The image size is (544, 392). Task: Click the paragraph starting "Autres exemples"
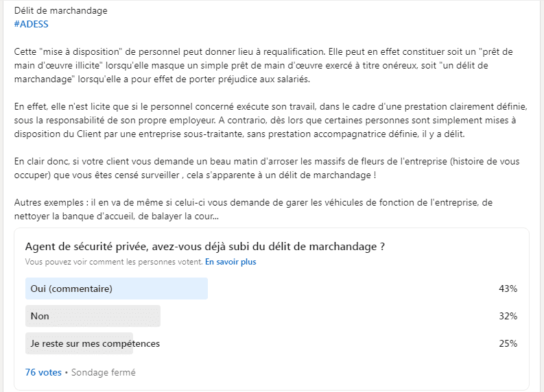tap(253, 209)
